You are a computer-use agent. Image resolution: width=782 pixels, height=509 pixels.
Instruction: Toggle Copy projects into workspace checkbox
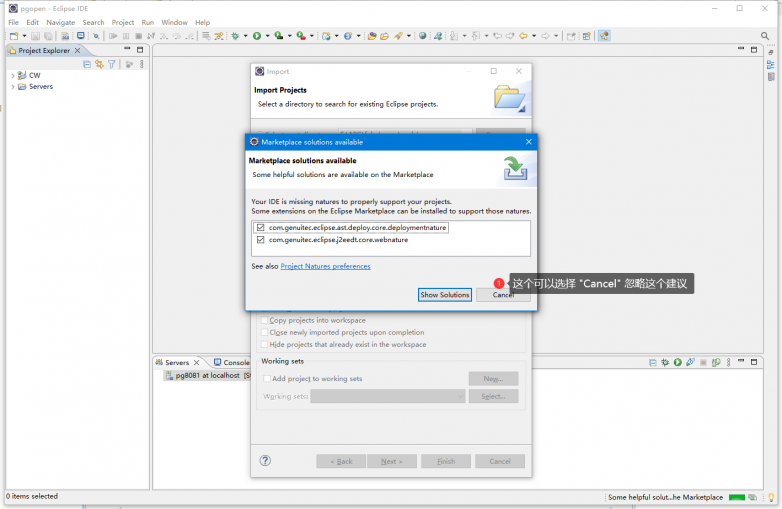click(x=265, y=320)
